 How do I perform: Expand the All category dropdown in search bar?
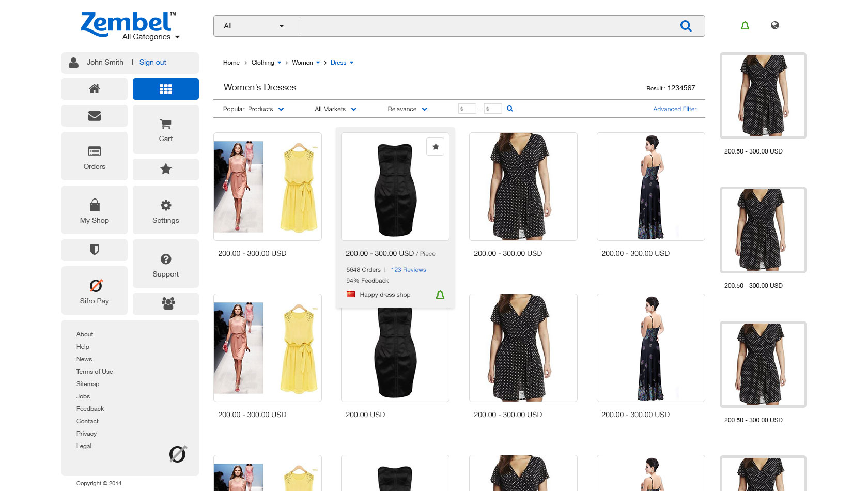point(256,26)
